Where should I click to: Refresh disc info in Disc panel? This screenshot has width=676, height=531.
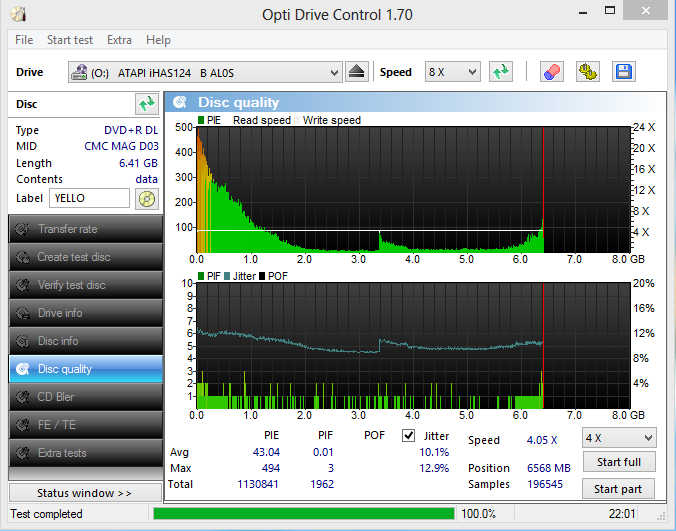[147, 104]
